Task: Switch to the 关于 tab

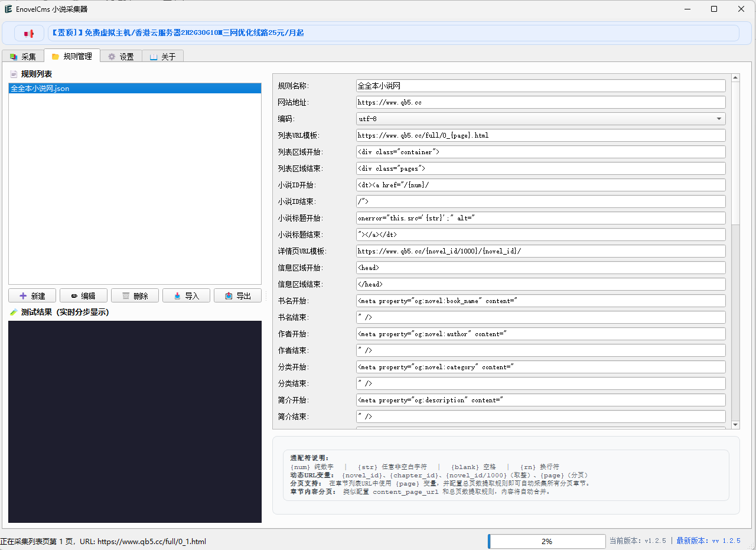Action: (162, 57)
